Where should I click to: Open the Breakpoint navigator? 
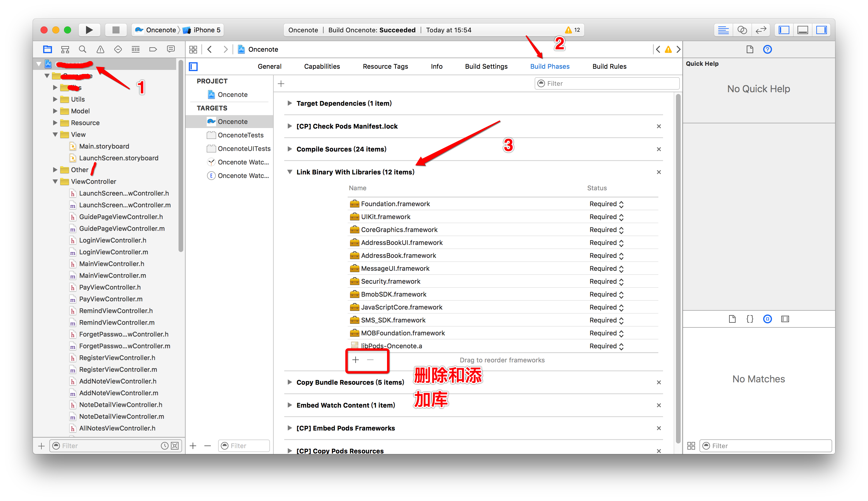[x=153, y=49]
